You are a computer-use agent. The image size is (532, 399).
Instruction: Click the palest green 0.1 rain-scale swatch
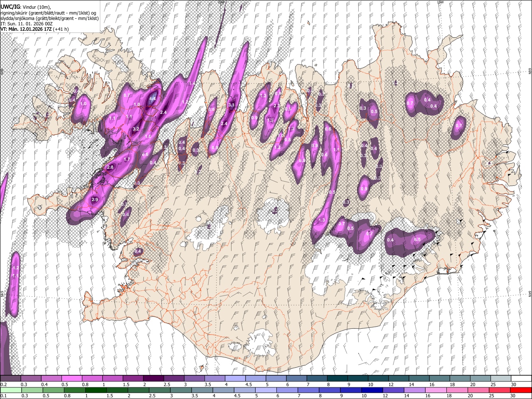tap(10, 390)
